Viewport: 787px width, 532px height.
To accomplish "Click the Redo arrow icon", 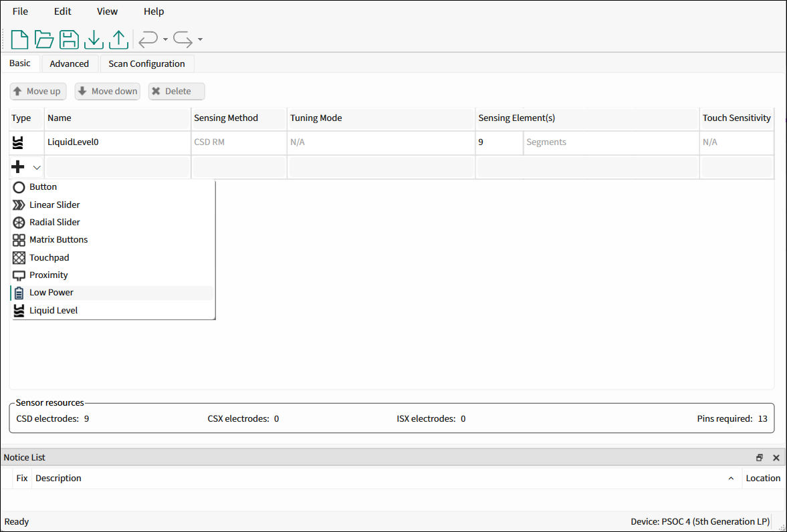I will click(x=183, y=39).
